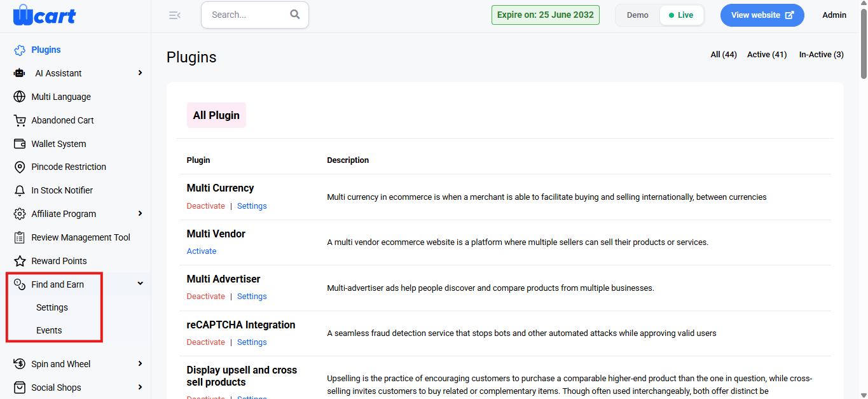Click the Plugin column header

coord(198,160)
